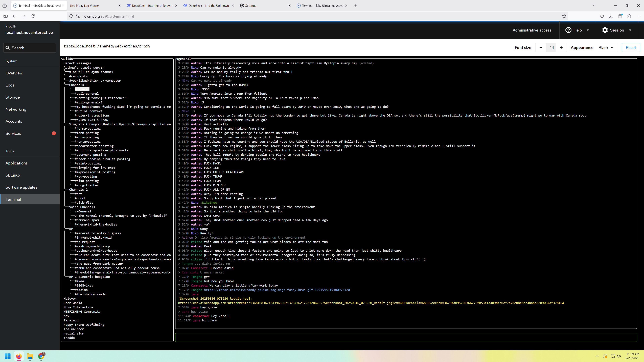Screen dimensions: 644x362
Task: Open the extensions puzzle icon
Action: click(x=629, y=16)
